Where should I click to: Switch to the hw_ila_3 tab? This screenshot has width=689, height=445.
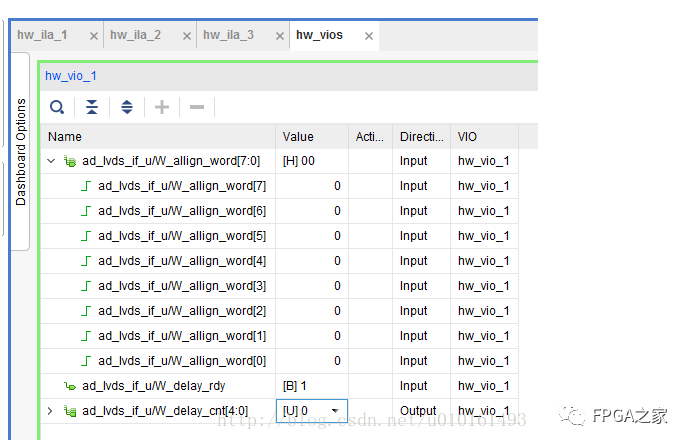228,35
